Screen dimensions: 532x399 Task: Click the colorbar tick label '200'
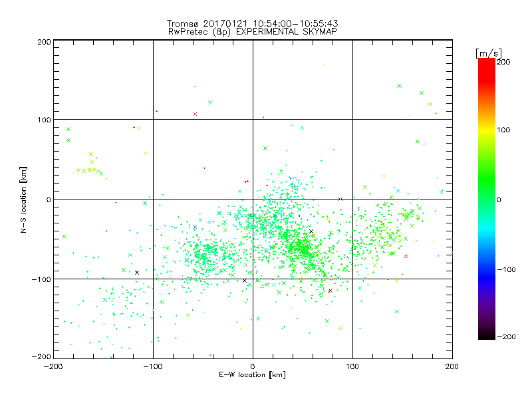coord(503,62)
